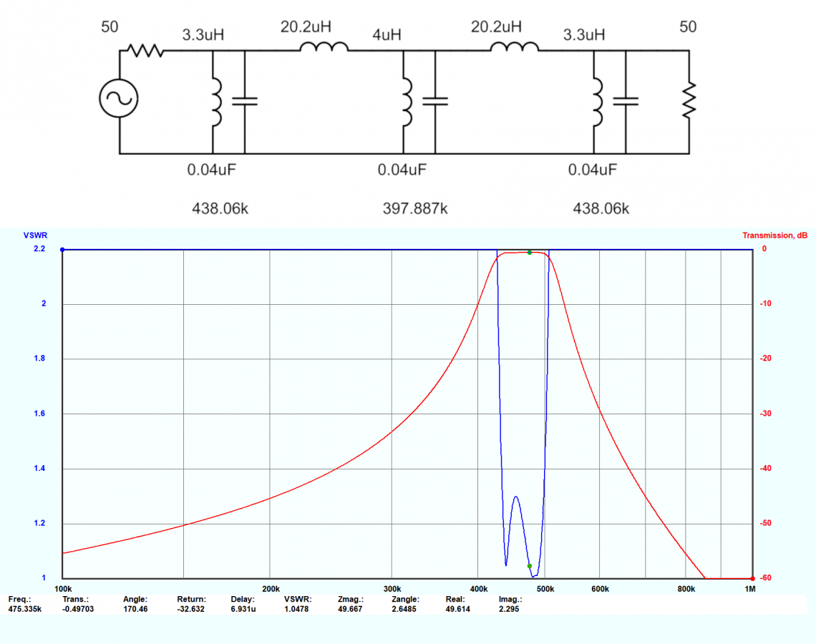This screenshot has height=644, width=816.
Task: Click the blue VSWR axis title
Action: point(34,235)
